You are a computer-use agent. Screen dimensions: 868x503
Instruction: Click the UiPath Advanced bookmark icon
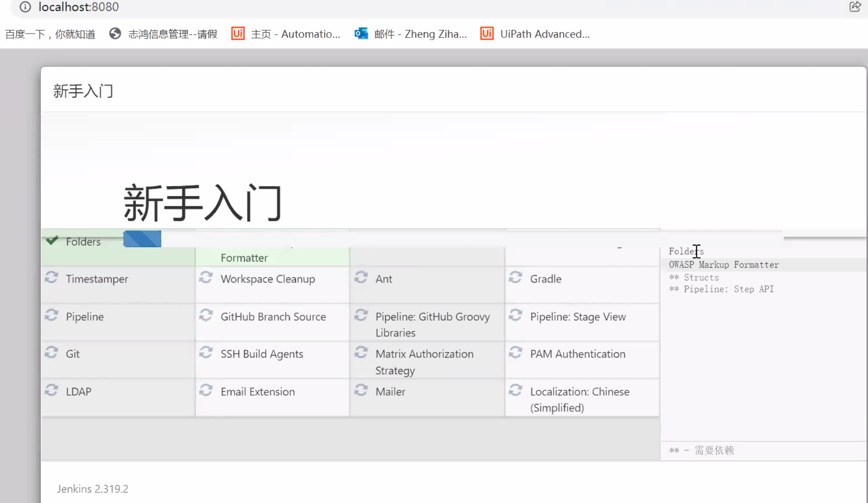[x=486, y=34]
